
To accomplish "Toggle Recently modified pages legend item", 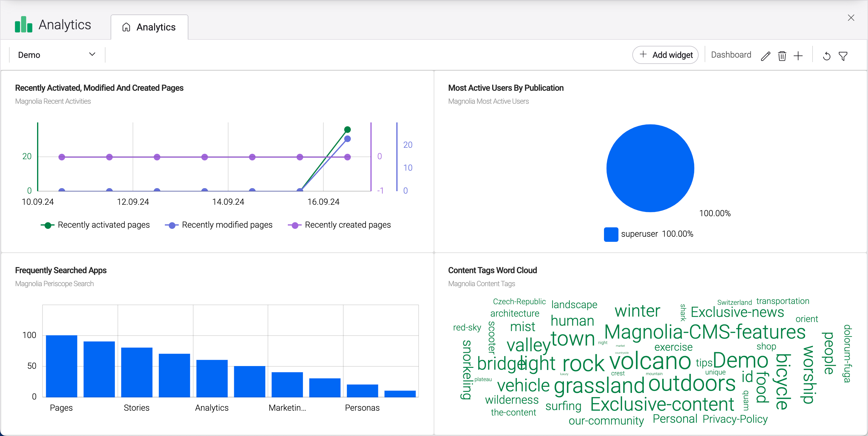I will click(219, 225).
